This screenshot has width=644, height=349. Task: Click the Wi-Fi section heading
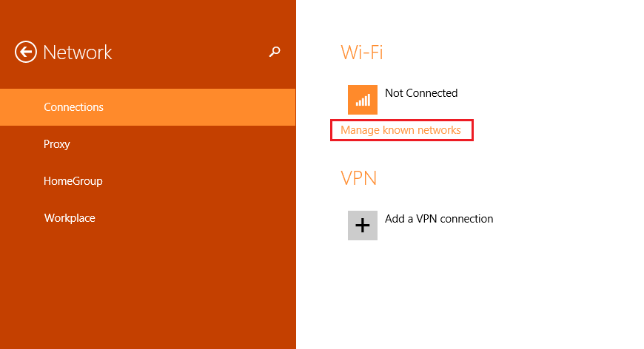pos(361,52)
